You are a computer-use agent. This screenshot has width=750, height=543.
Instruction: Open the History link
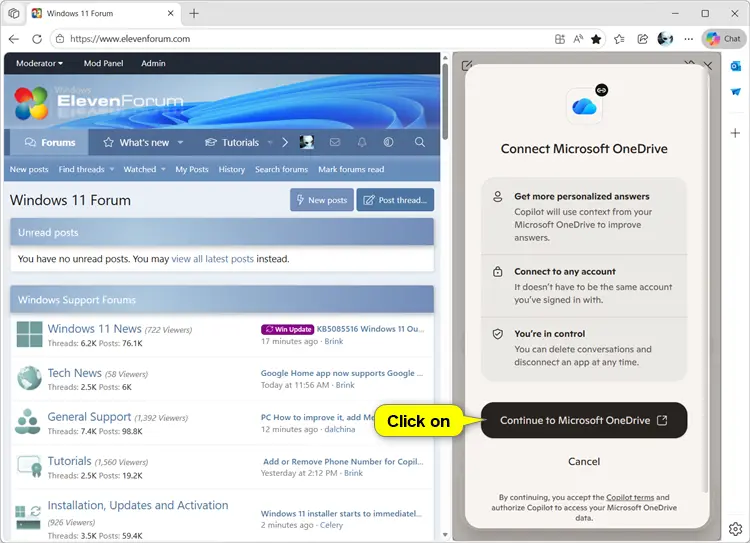tap(232, 169)
